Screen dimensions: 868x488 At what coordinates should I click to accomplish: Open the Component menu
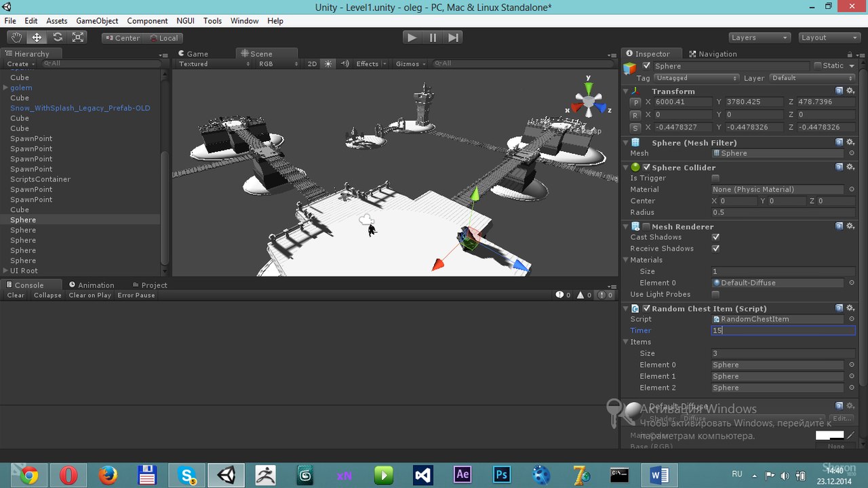(x=147, y=21)
